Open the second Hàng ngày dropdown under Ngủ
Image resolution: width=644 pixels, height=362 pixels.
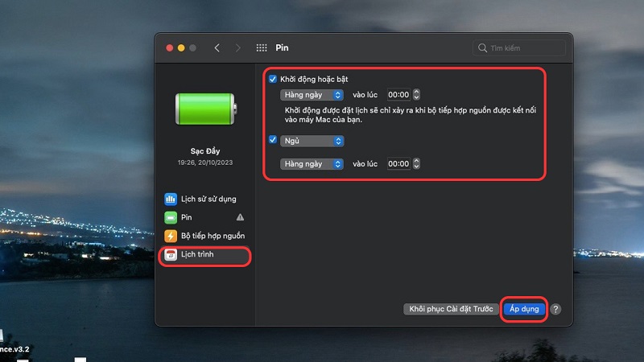[312, 163]
